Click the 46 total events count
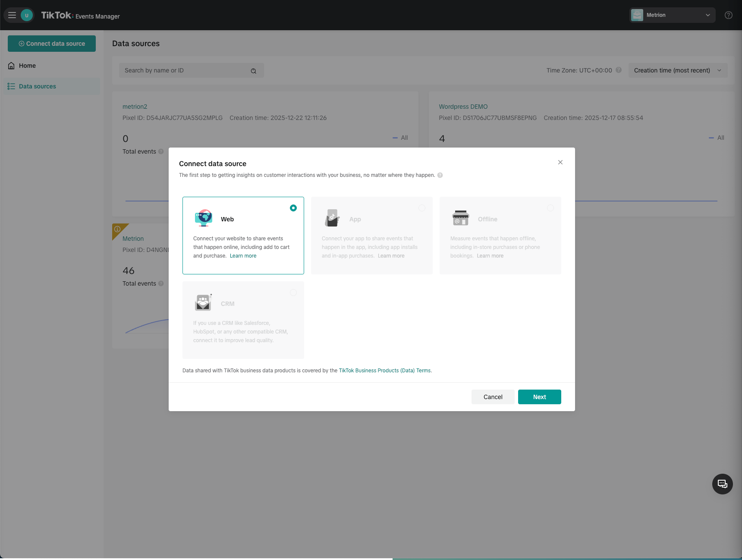742x560 pixels. click(129, 271)
